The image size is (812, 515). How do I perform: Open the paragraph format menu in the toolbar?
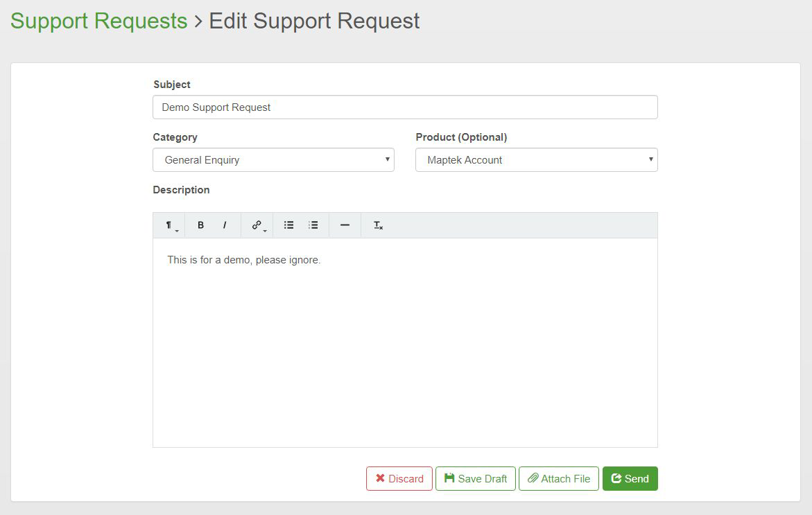169,225
